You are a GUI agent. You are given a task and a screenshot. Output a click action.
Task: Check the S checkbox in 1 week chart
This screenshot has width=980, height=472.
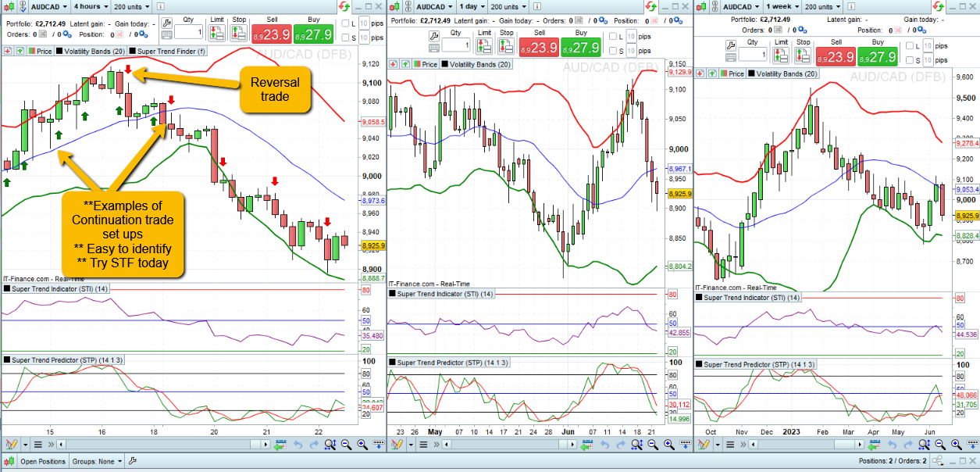pos(910,59)
